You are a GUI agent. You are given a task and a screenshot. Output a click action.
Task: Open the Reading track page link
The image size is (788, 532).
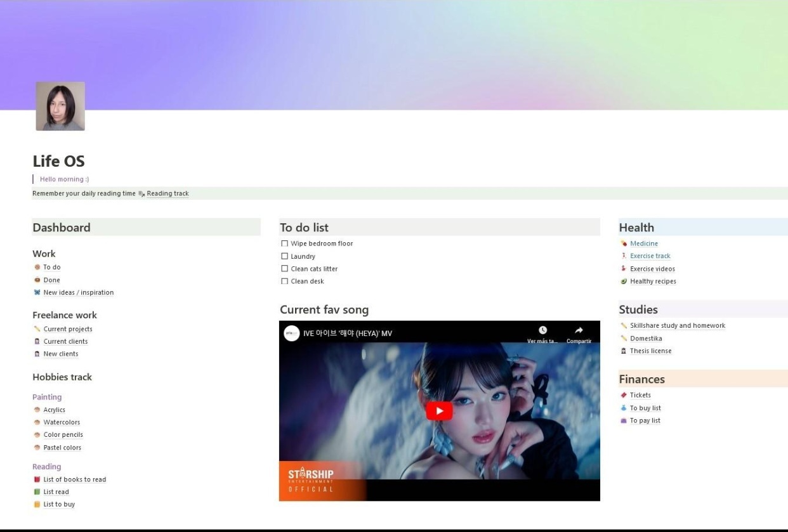click(x=167, y=193)
